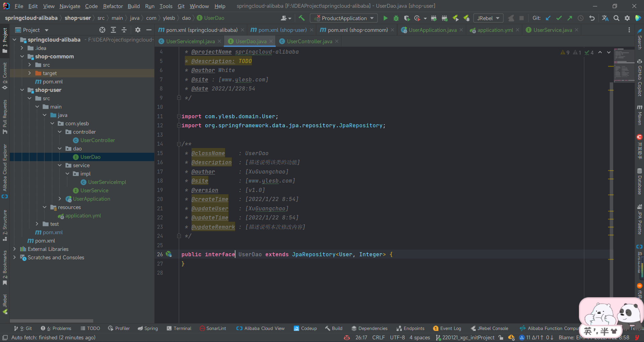
Task: Click the Debug bug icon
Action: [x=396, y=18]
